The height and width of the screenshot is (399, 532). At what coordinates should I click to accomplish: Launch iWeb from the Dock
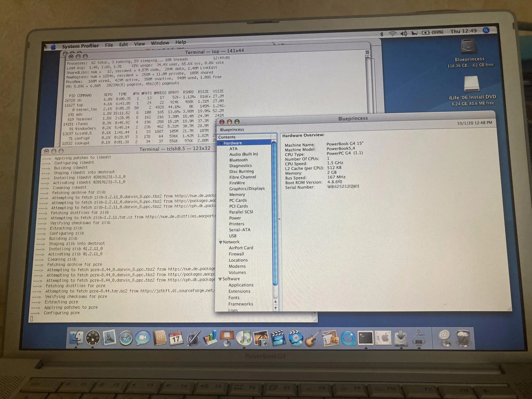[x=330, y=338]
